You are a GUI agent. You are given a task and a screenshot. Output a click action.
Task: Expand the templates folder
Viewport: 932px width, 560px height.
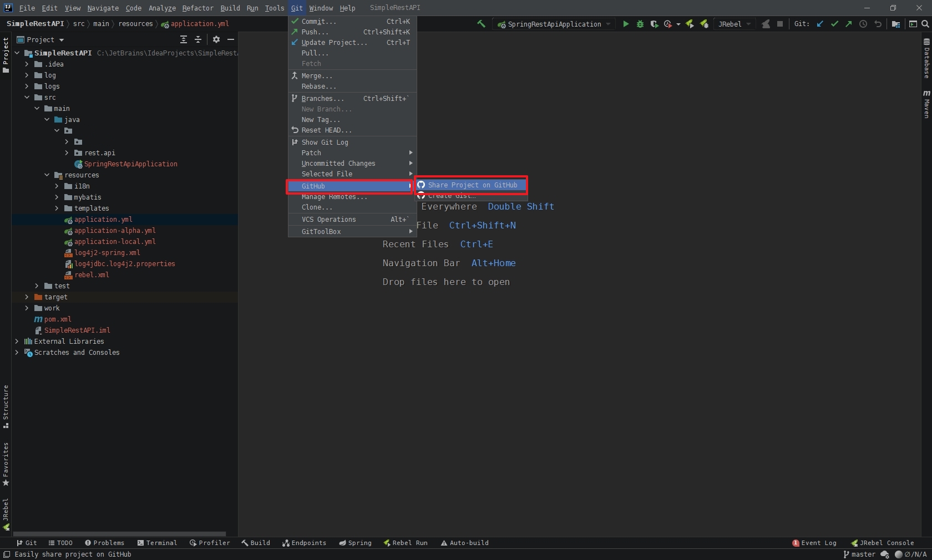[57, 208]
